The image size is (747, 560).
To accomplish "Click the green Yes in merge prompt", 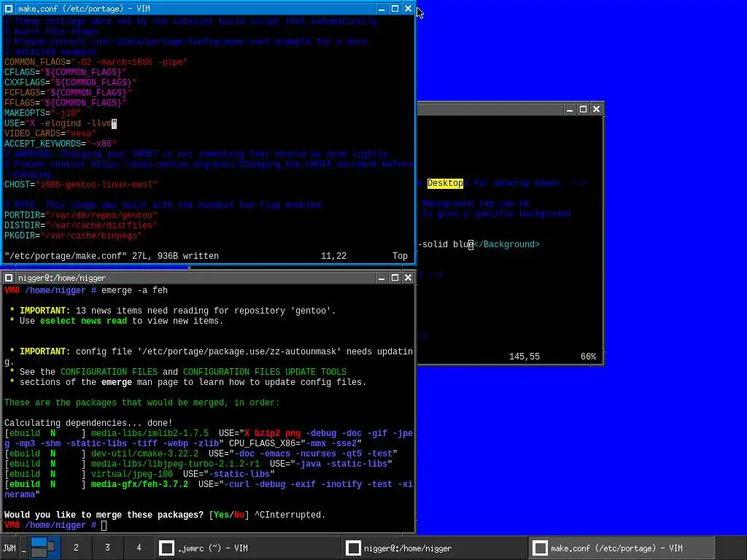I will (x=222, y=516).
